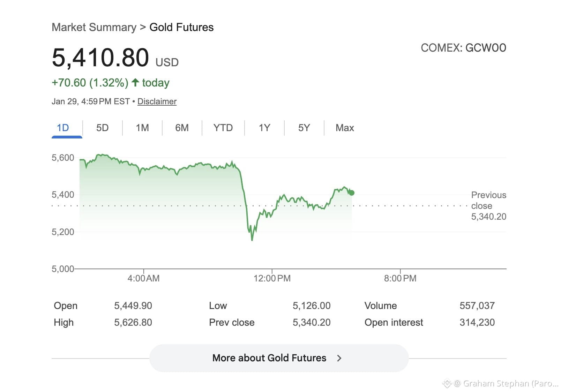Show the 6M price chart
The height and width of the screenshot is (392, 561).
coord(182,128)
